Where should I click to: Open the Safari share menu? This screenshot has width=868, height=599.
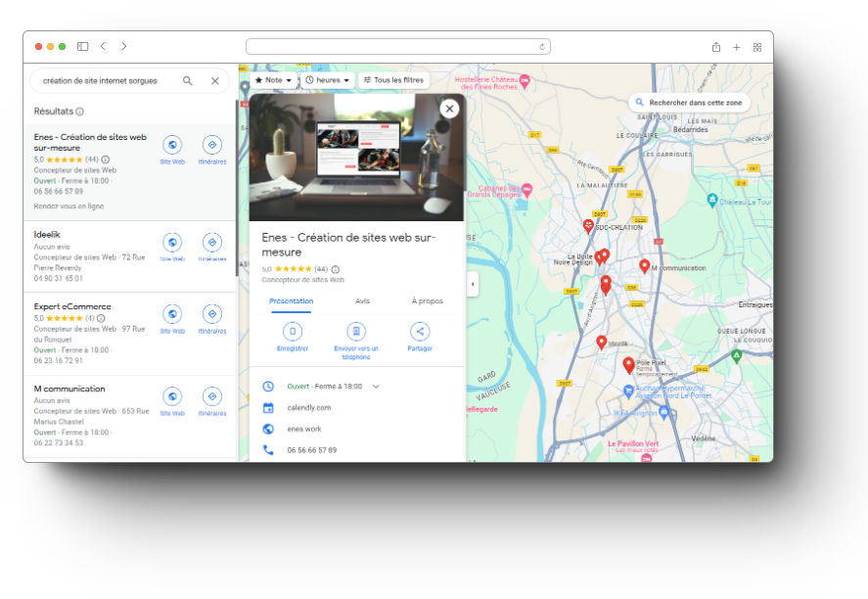(x=715, y=47)
